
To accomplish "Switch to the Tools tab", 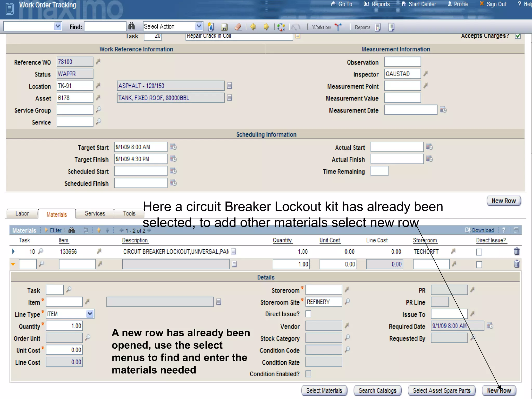I will click(129, 213).
